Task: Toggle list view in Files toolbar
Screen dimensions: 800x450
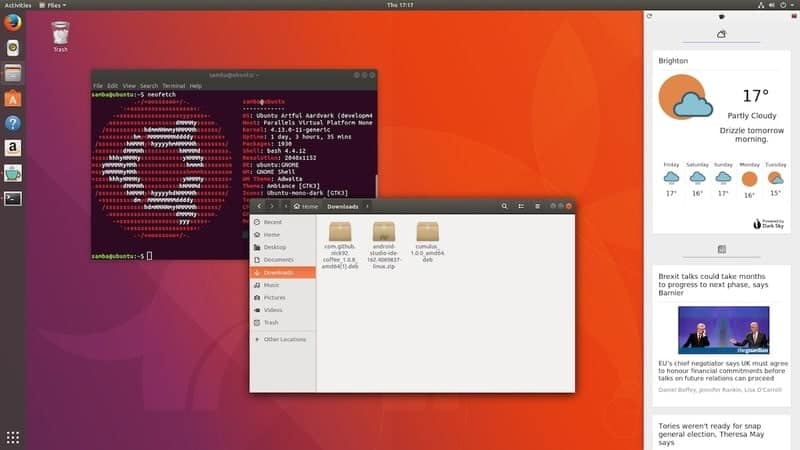Action: point(521,206)
